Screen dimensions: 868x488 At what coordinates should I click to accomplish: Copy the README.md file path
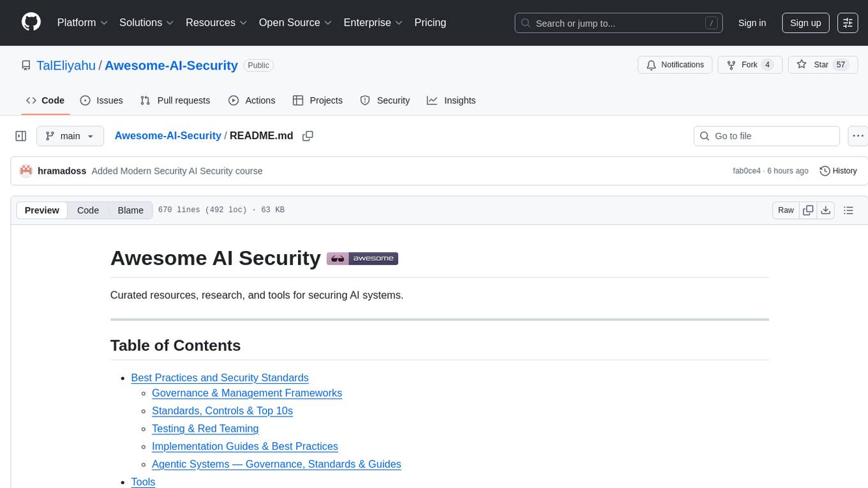308,136
